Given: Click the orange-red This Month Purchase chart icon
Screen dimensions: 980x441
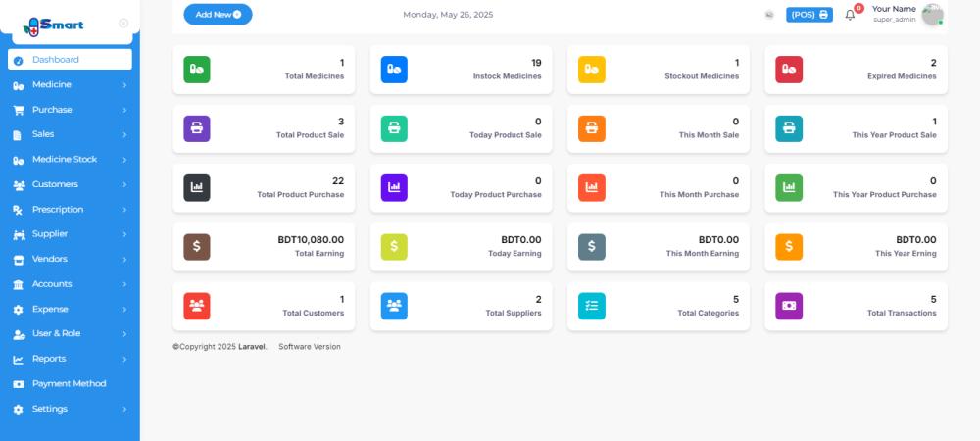Looking at the screenshot, I should point(592,187).
